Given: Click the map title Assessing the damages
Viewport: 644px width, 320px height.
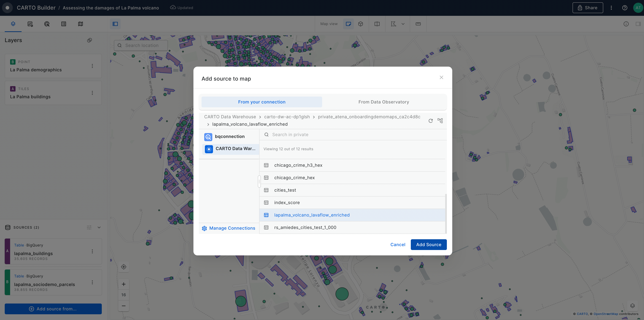Looking at the screenshot, I should [x=111, y=8].
